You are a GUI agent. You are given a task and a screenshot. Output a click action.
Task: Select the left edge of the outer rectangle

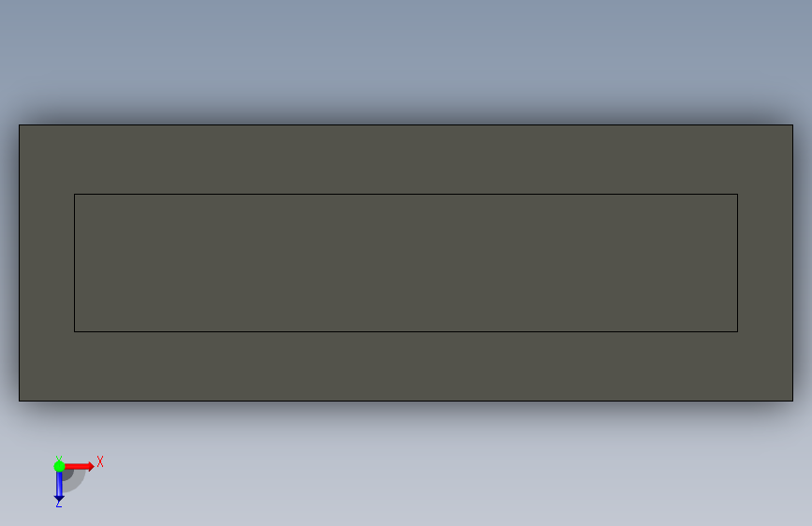coord(19,263)
